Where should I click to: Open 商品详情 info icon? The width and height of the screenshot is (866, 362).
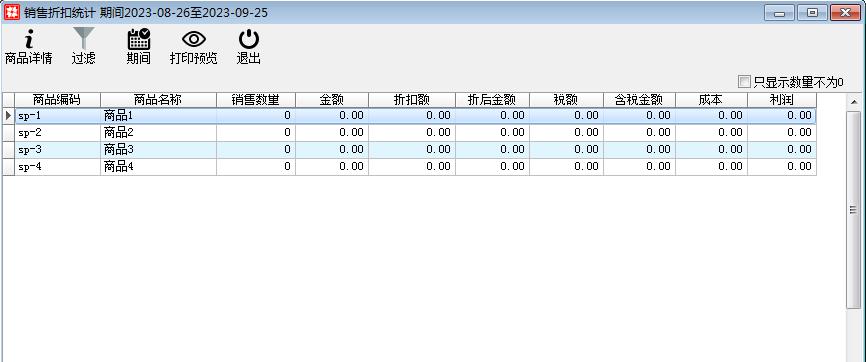[x=29, y=39]
